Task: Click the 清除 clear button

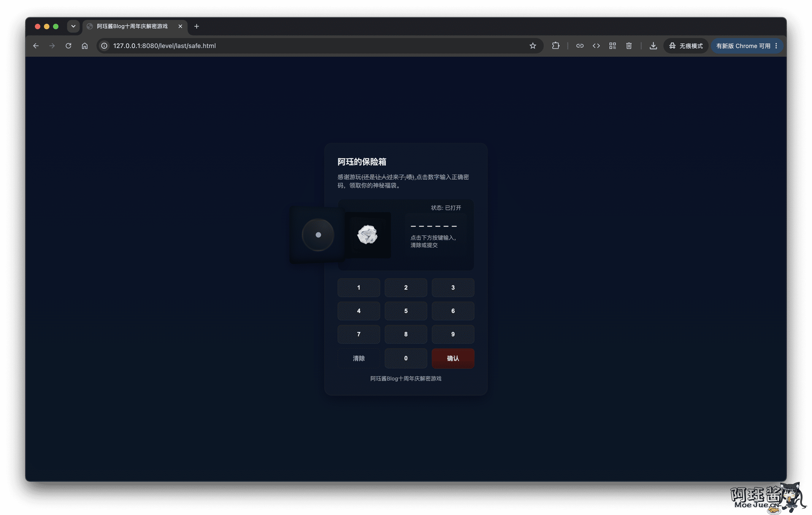Action: (x=359, y=358)
